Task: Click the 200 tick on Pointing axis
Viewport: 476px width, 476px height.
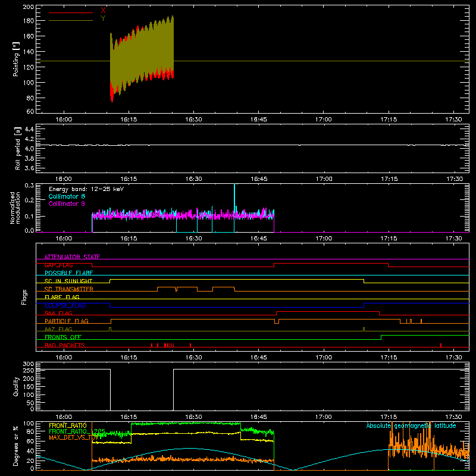Action: click(x=29, y=7)
